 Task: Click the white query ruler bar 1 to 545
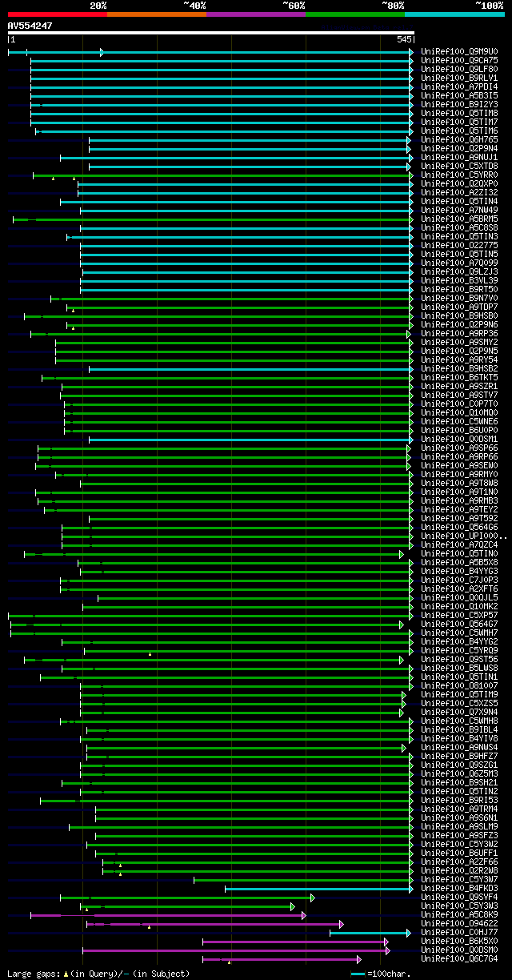click(210, 34)
